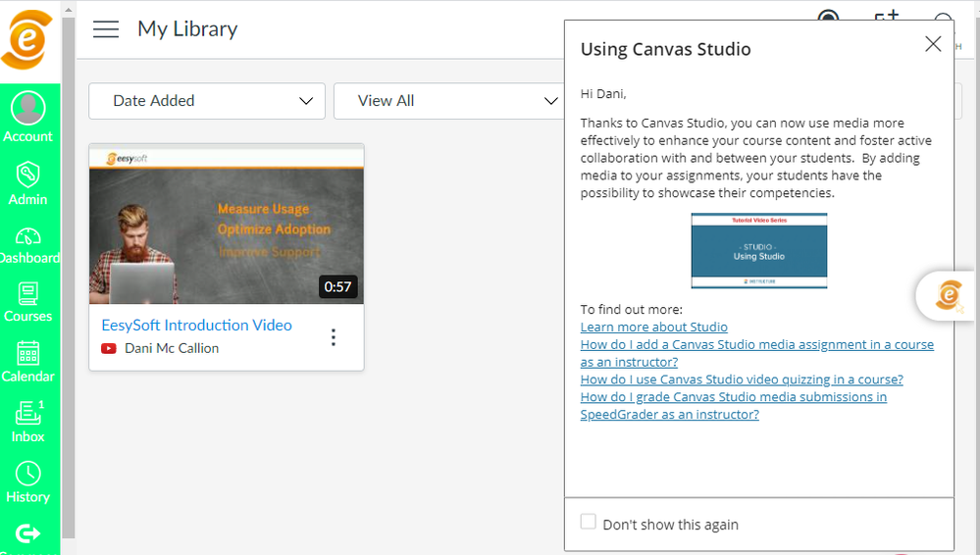Image resolution: width=980 pixels, height=555 pixels.
Task: Click the Dani Mc Callion owner name
Action: pos(172,349)
